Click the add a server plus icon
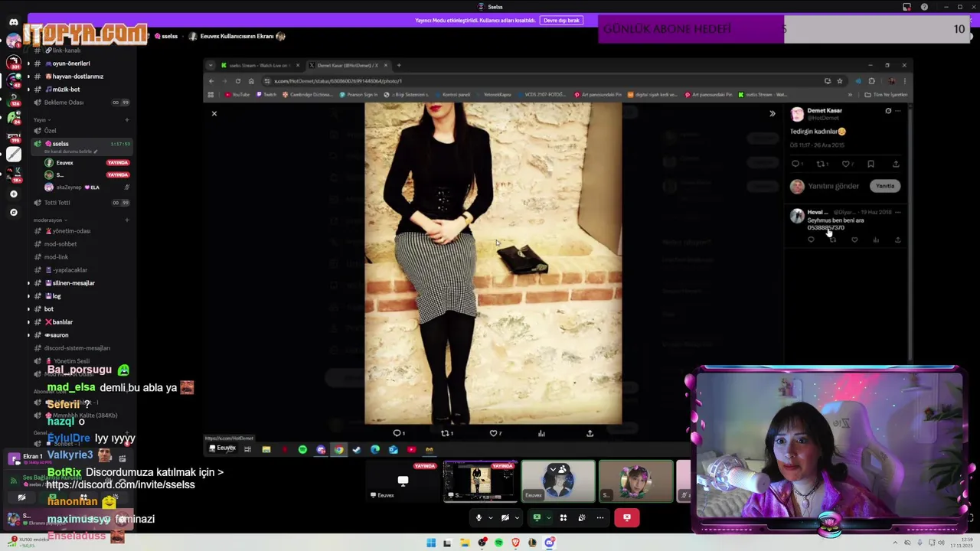 [x=13, y=194]
